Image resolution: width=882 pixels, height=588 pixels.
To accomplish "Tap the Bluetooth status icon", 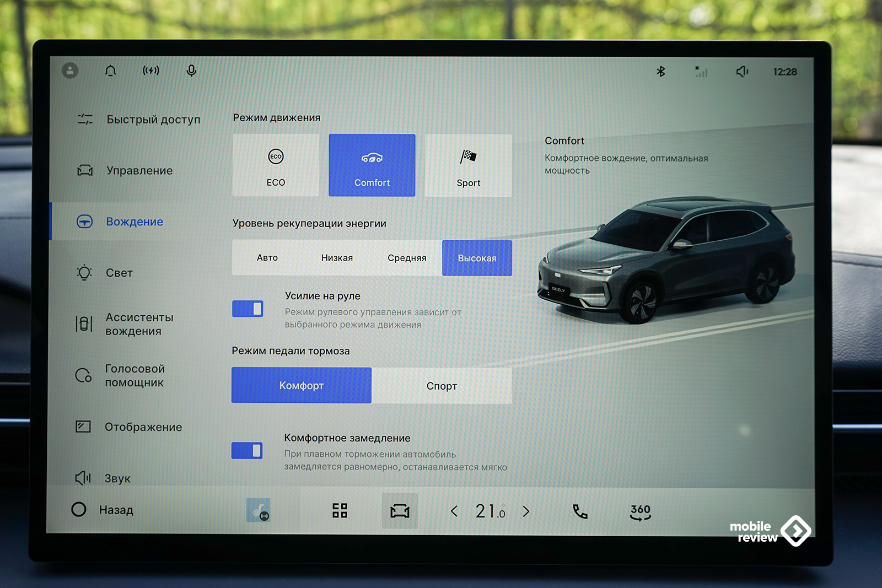I will pos(660,71).
